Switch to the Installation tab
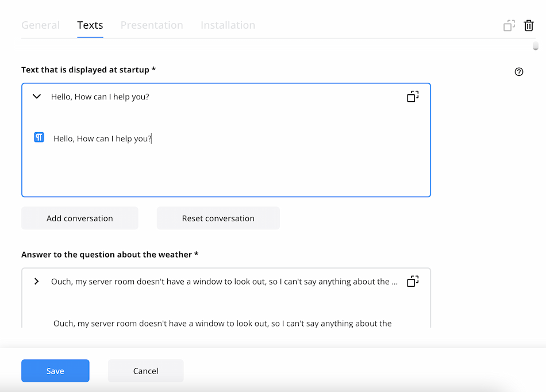The image size is (546, 392). tap(228, 25)
